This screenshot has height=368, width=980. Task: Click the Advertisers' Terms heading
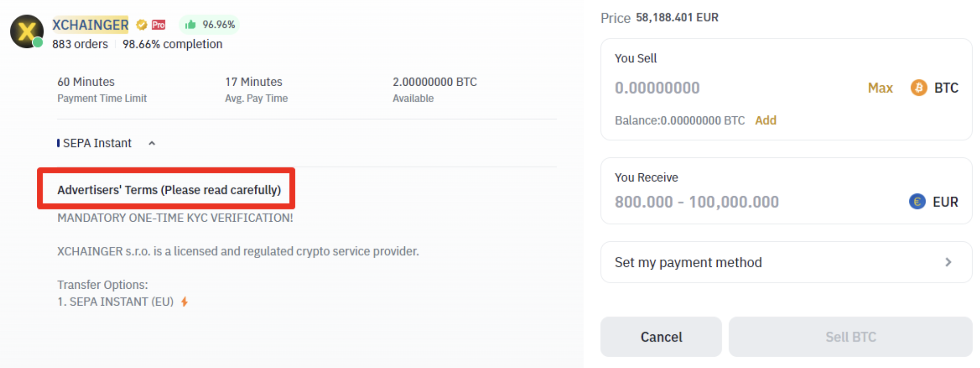[x=169, y=190]
